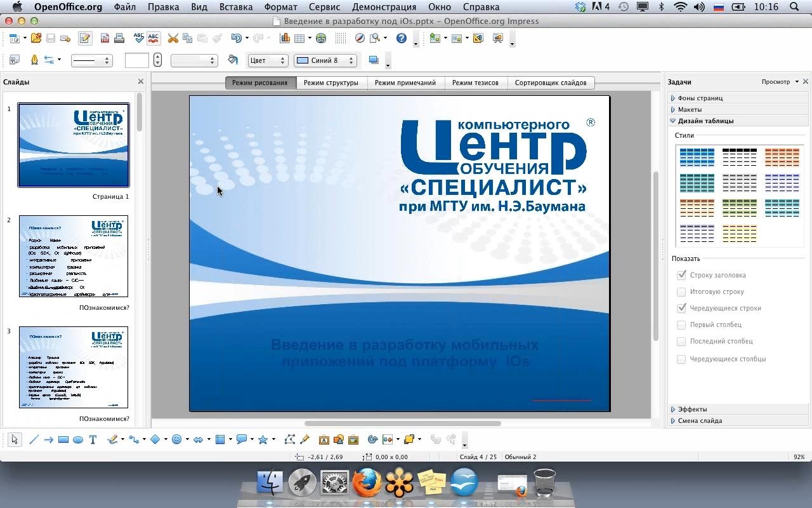Open the Демонстрация menu
The width and height of the screenshot is (812, 508).
click(x=384, y=7)
